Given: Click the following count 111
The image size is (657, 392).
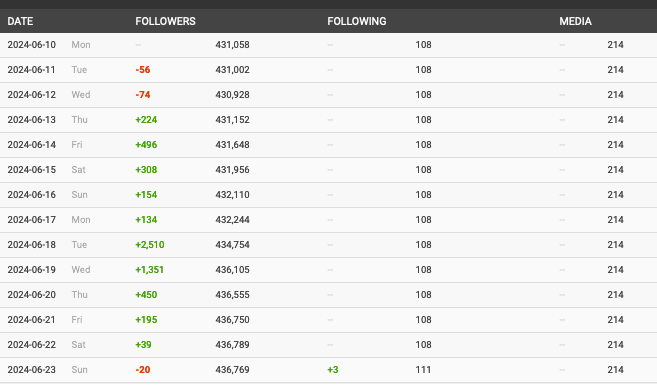Looking at the screenshot, I should pyautogui.click(x=423, y=370).
